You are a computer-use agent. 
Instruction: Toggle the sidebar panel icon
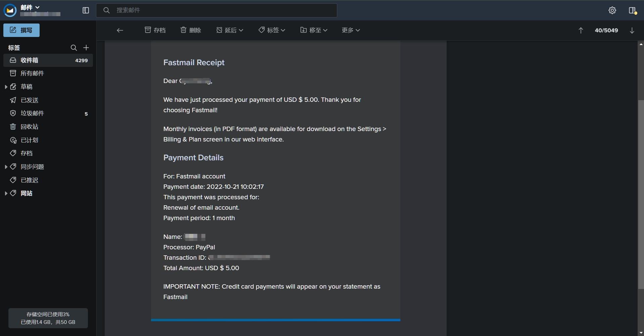[86, 10]
